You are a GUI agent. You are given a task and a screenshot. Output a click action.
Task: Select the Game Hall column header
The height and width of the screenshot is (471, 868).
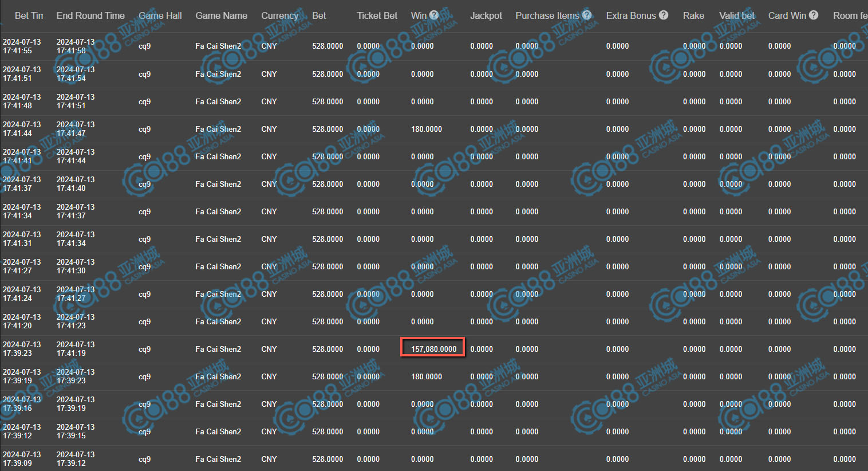[x=160, y=15]
